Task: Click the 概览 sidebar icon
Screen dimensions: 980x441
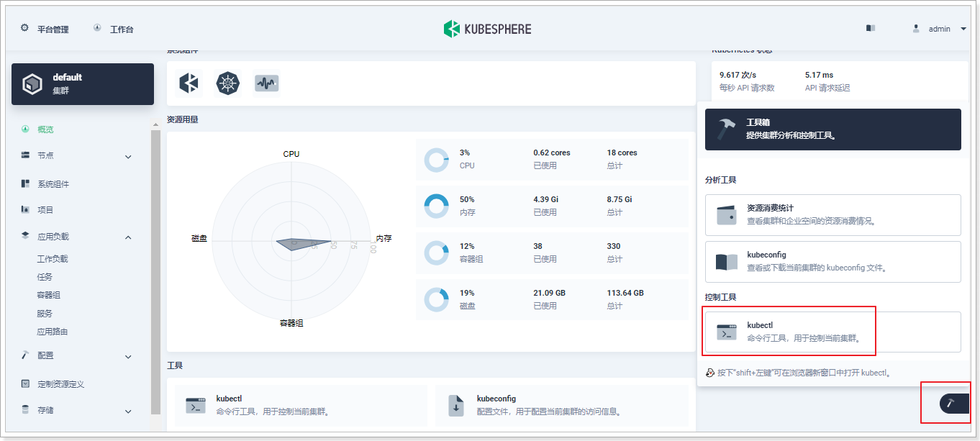Action: click(25, 129)
